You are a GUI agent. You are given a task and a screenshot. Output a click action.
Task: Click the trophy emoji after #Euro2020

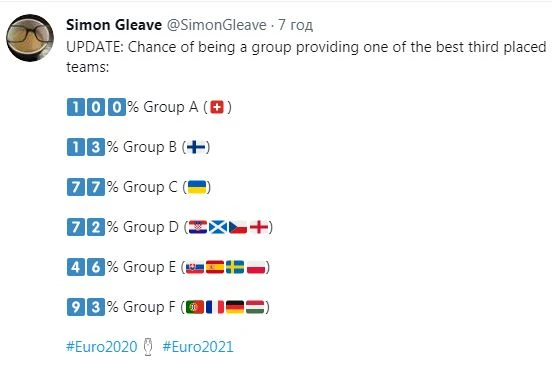(x=148, y=347)
